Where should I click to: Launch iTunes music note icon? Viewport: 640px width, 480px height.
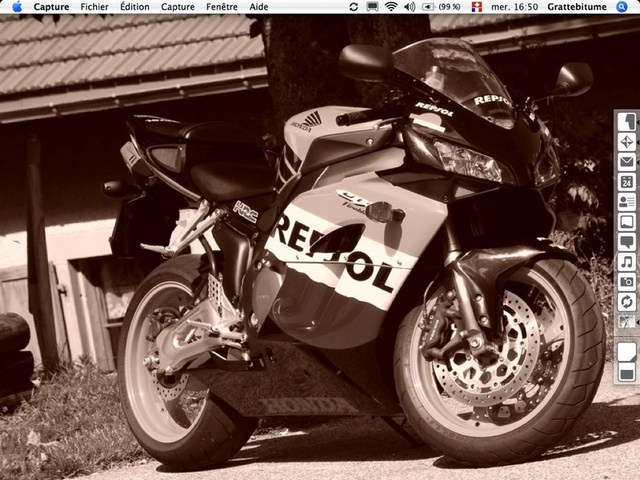(x=627, y=262)
